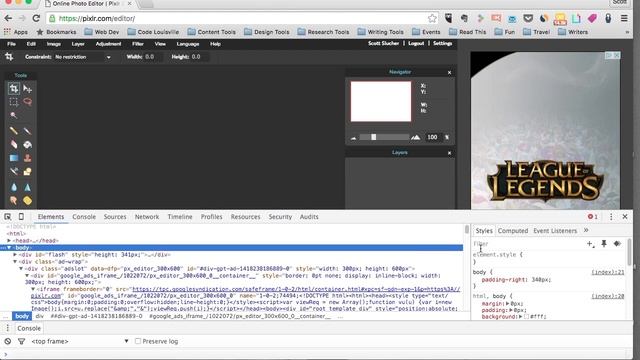Select the Paint bucket tool
Image resolution: width=640 pixels, height=360 pixels.
point(27,144)
